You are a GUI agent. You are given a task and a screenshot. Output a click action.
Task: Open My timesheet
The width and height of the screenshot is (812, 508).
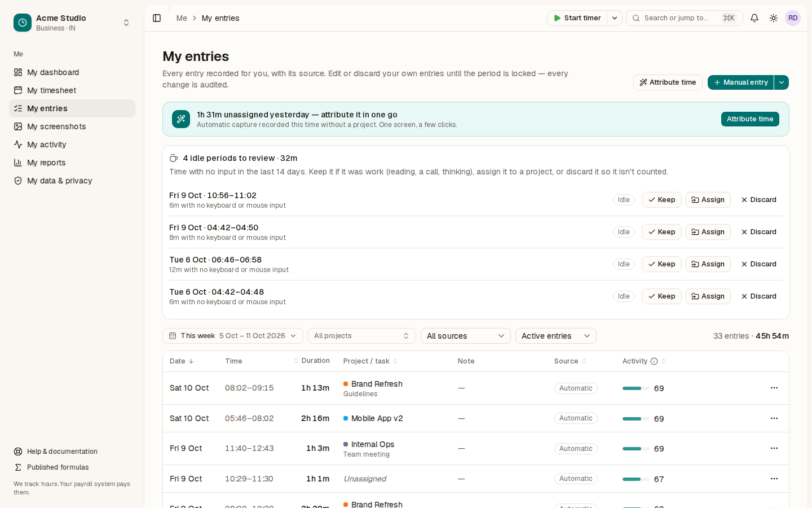[72, 90]
